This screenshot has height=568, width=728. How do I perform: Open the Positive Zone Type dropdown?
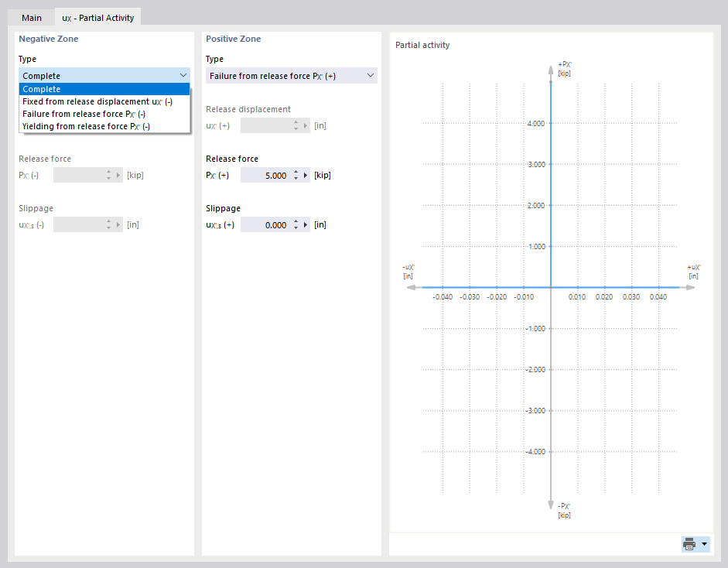292,76
